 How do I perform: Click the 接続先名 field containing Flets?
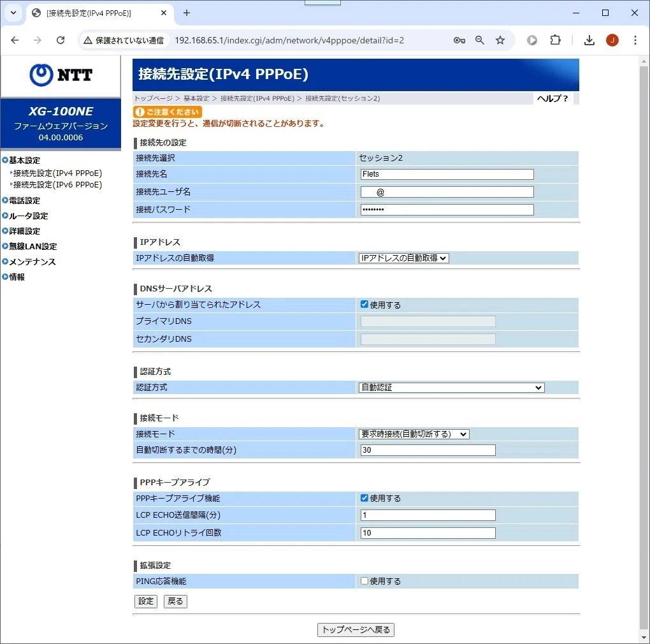tap(447, 174)
